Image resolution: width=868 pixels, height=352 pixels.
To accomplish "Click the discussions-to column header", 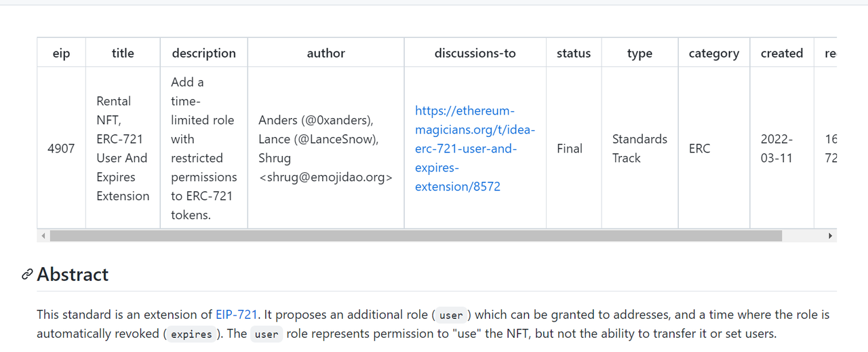I will 475,53.
